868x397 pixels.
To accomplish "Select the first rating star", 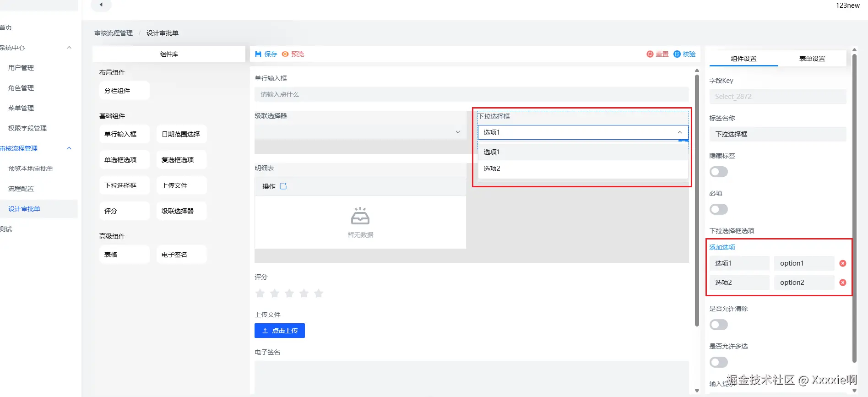I will [x=260, y=293].
